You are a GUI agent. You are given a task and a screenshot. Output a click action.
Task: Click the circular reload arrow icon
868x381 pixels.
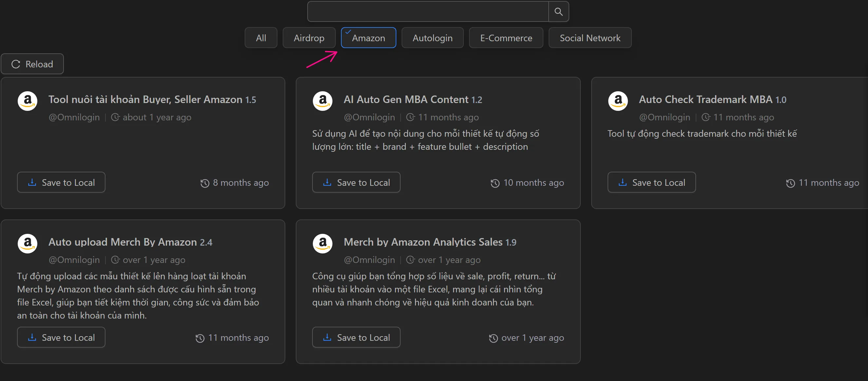[16, 64]
